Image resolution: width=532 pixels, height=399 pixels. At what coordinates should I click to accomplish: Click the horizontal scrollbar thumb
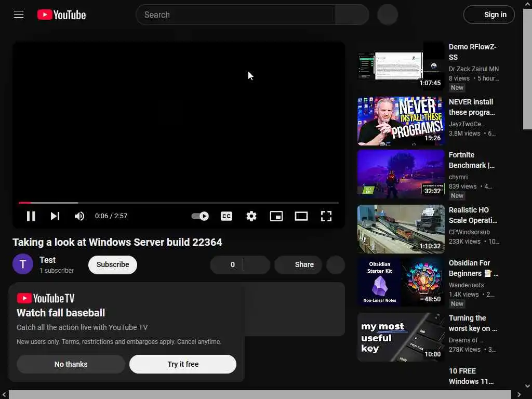(x=260, y=395)
